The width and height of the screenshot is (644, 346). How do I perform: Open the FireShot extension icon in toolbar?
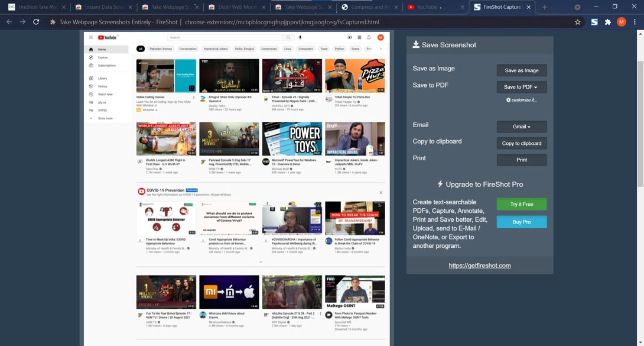(594, 22)
